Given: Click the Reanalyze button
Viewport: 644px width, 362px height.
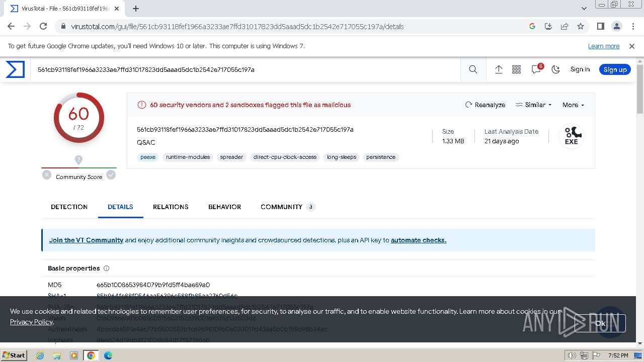Looking at the screenshot, I should [x=485, y=105].
